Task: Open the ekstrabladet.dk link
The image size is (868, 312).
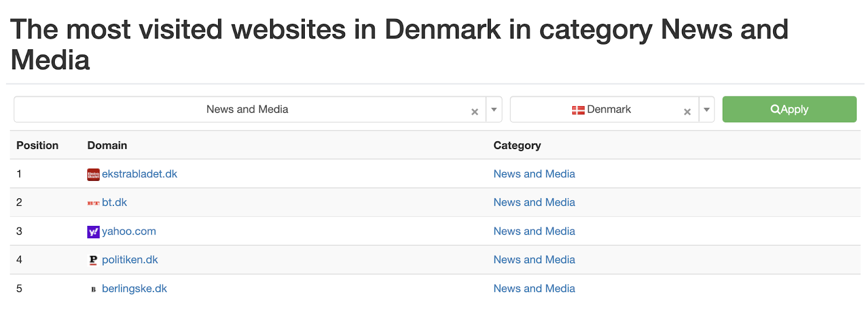Action: 139,174
